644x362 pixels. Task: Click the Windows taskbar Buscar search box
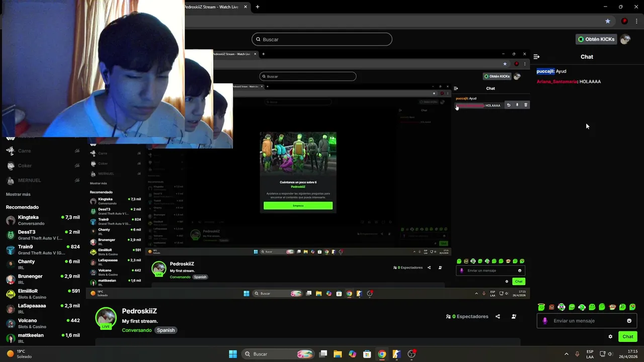pos(278,354)
